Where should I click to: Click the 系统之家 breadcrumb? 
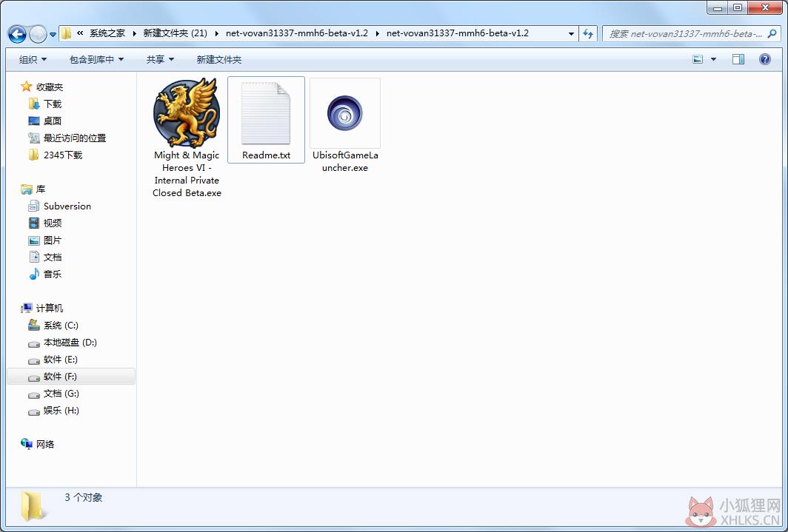(107, 33)
